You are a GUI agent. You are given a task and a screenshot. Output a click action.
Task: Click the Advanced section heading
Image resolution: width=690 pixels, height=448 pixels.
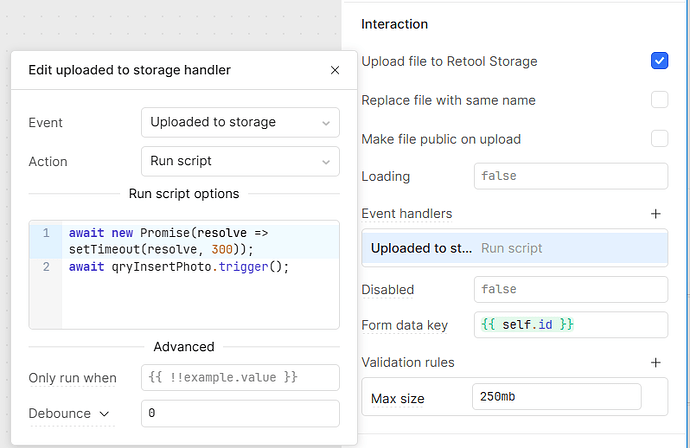[183, 346]
